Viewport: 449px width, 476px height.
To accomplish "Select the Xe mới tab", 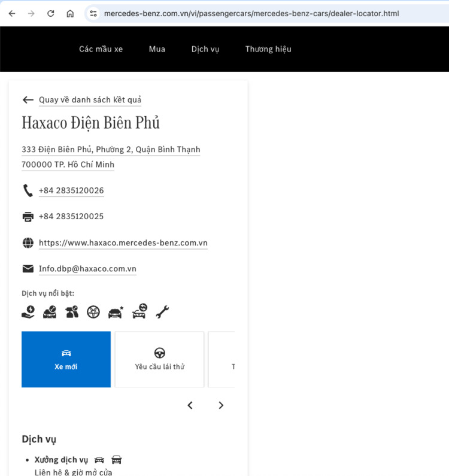I will 66,359.
